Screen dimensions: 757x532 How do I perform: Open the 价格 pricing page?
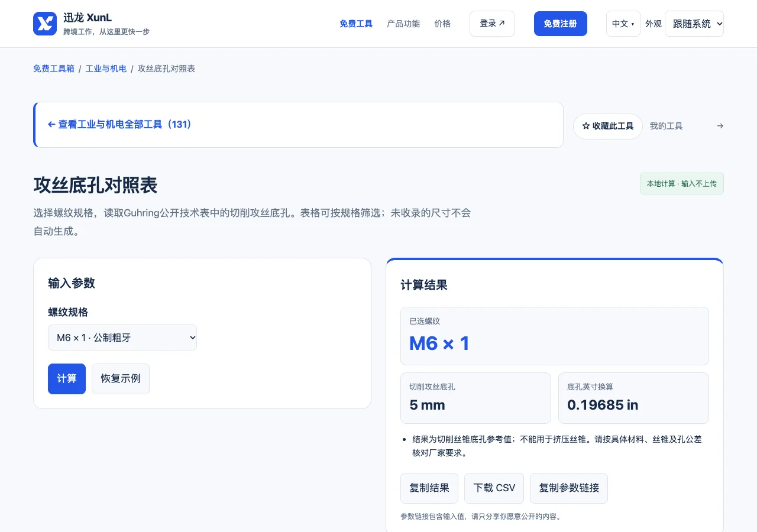coord(442,24)
